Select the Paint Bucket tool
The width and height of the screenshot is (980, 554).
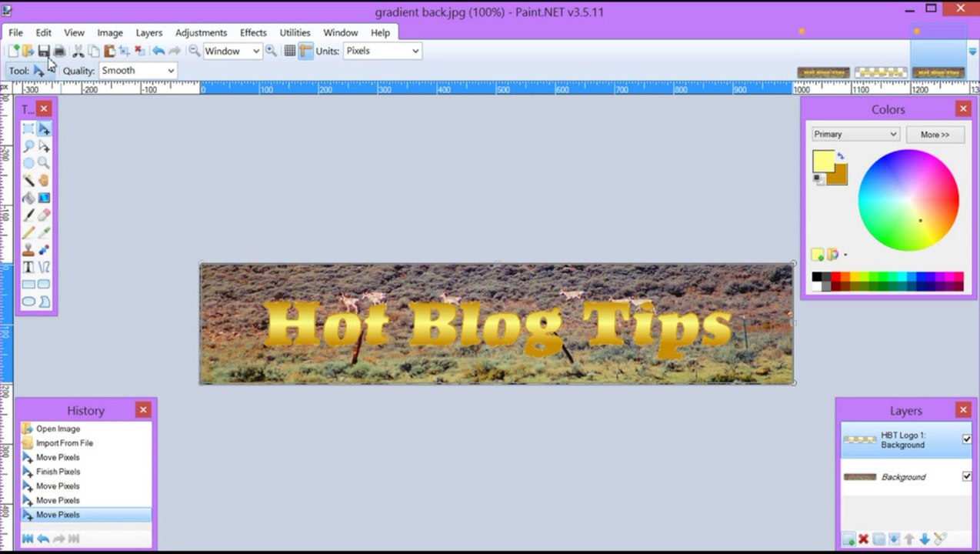(x=28, y=198)
